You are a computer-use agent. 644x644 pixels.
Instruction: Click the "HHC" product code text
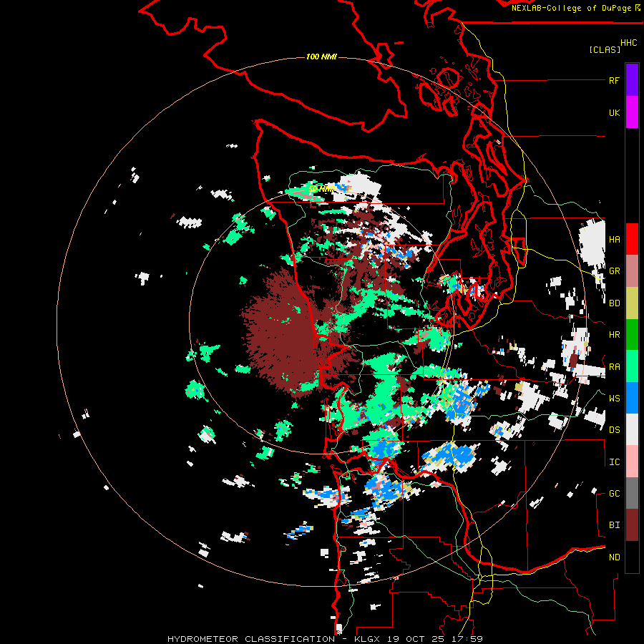pyautogui.click(x=629, y=43)
